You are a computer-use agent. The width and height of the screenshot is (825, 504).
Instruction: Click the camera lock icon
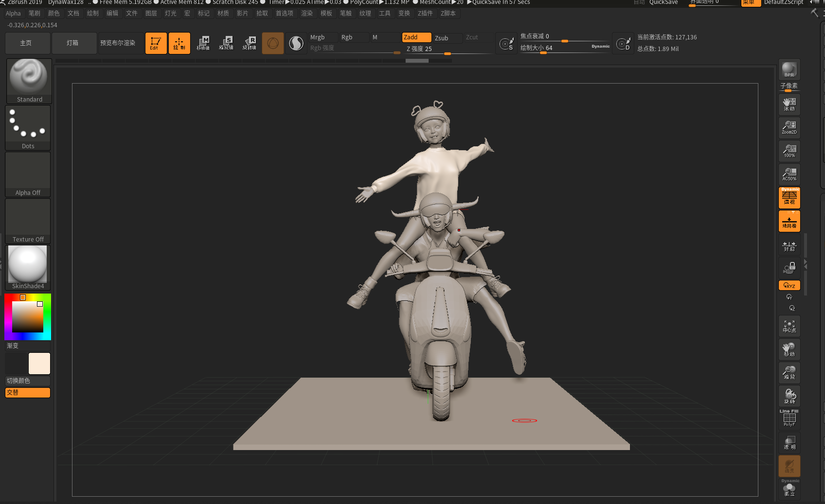point(789,268)
